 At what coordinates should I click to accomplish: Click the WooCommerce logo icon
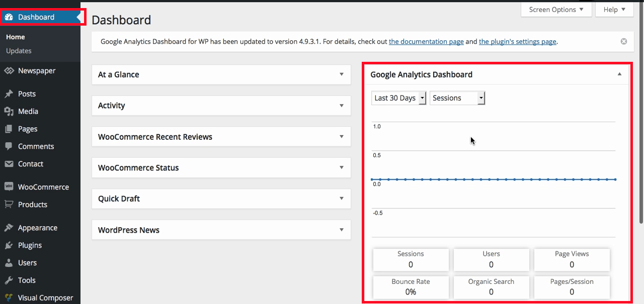9,187
